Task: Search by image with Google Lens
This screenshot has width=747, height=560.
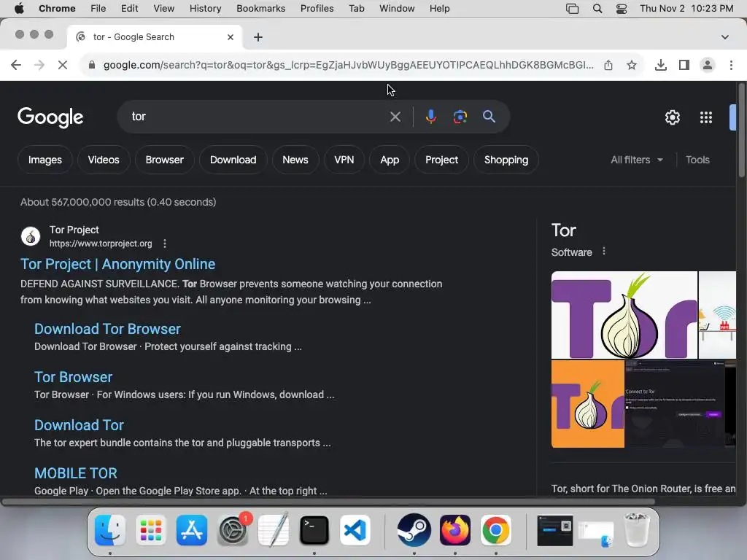Action: coord(460,117)
